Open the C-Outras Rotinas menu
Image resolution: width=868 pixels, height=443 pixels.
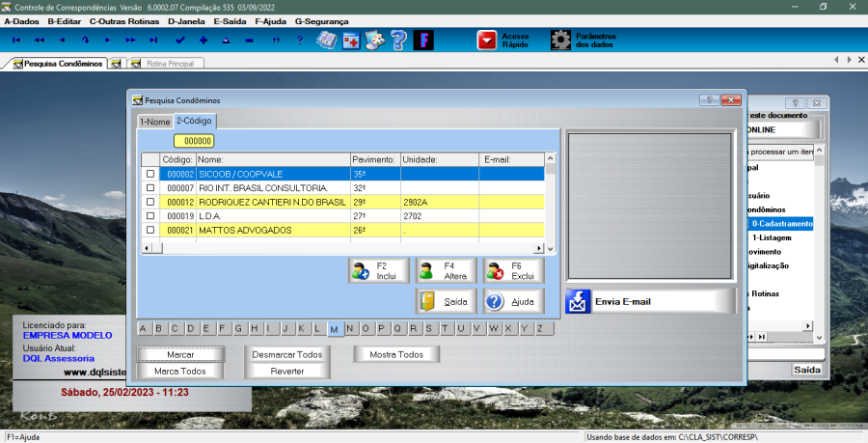coord(124,19)
